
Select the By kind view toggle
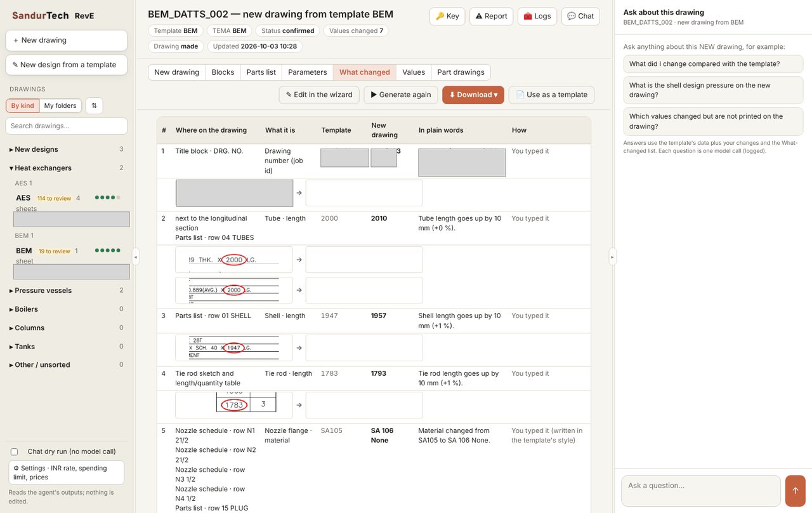click(23, 105)
